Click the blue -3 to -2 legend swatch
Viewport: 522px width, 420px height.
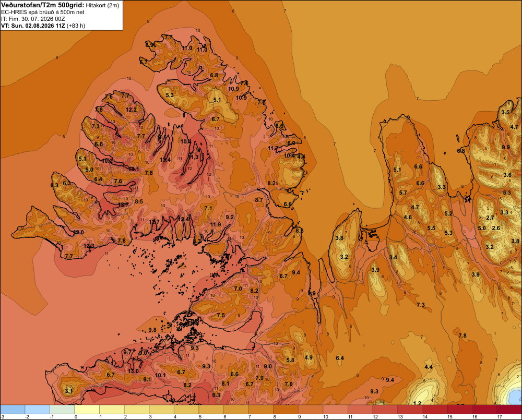point(13,410)
